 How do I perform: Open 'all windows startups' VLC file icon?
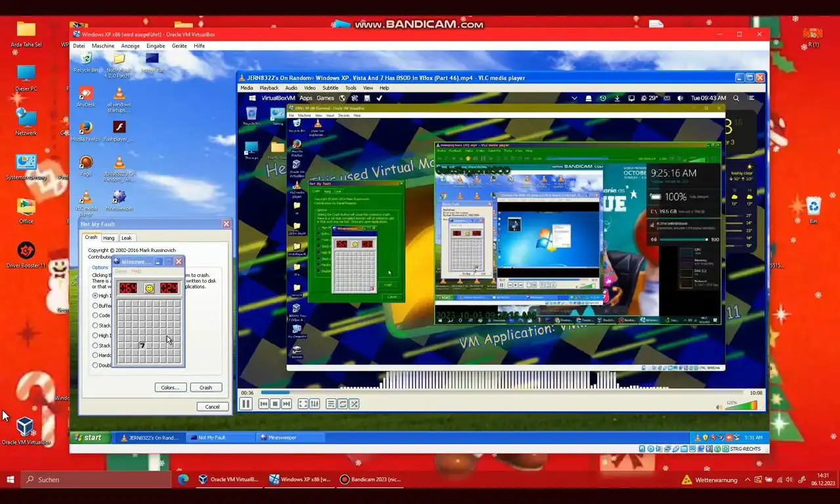(119, 100)
